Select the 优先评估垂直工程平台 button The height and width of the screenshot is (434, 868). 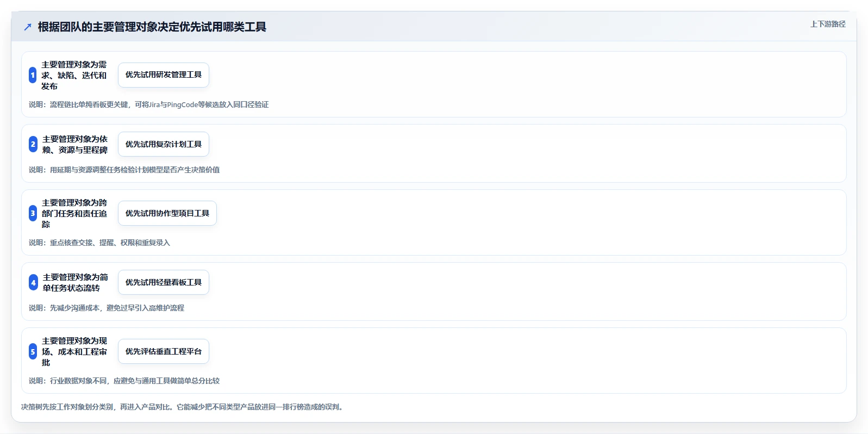(x=164, y=351)
